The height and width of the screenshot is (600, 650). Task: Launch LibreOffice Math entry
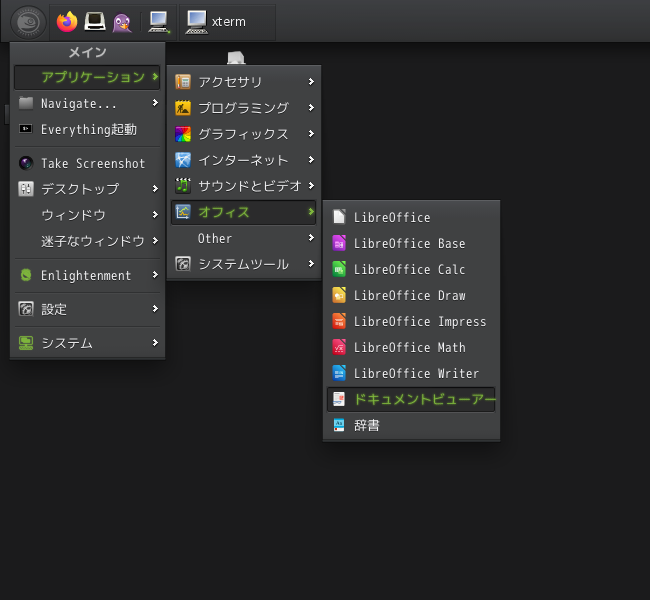coord(411,347)
